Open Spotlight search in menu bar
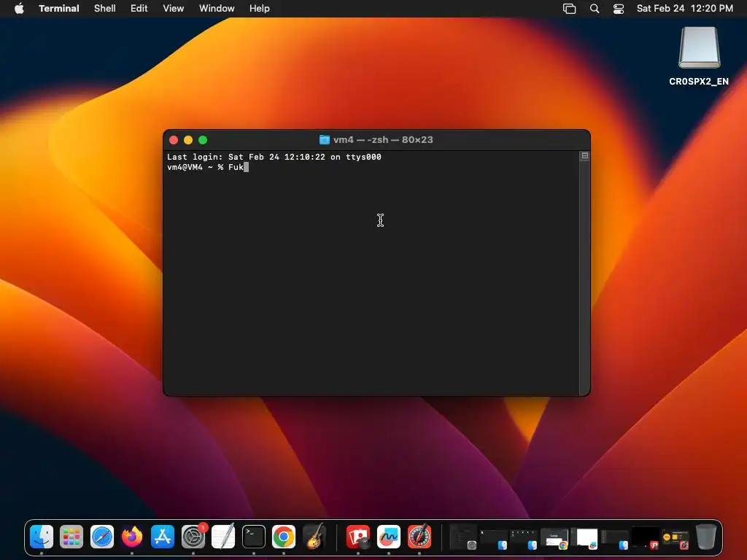 [x=595, y=8]
